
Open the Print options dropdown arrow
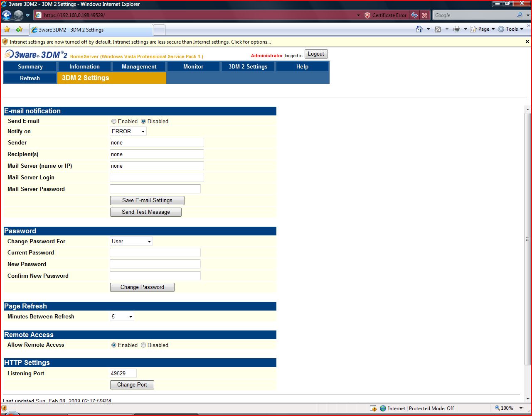click(x=465, y=29)
